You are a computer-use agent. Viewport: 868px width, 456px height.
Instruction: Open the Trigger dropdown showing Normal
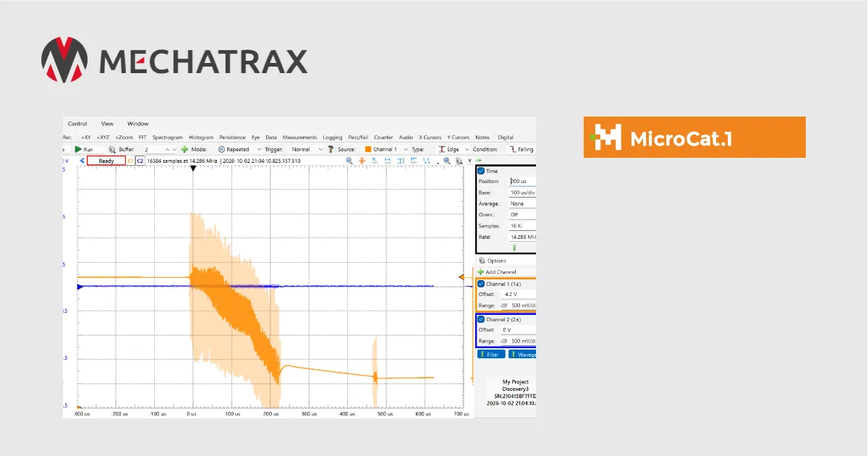[305, 149]
